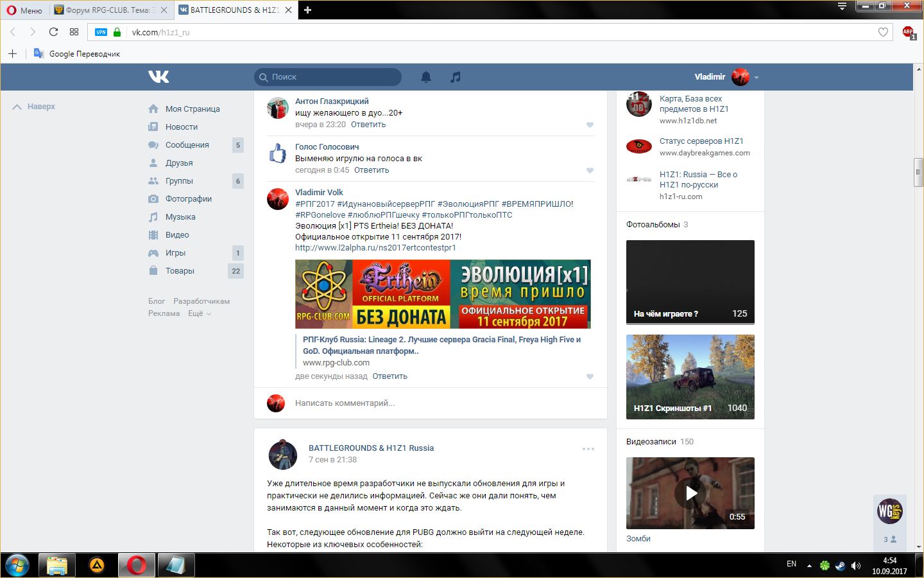Viewport: 924px width, 578px height.
Task: Close the BATTLEGROUNDS & H1Z1 tab
Action: click(288, 10)
